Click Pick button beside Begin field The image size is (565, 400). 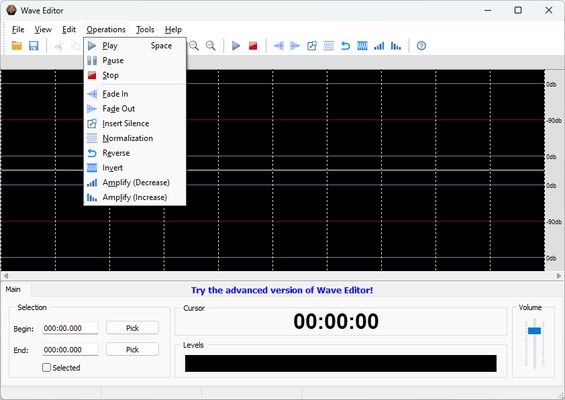[x=132, y=328]
